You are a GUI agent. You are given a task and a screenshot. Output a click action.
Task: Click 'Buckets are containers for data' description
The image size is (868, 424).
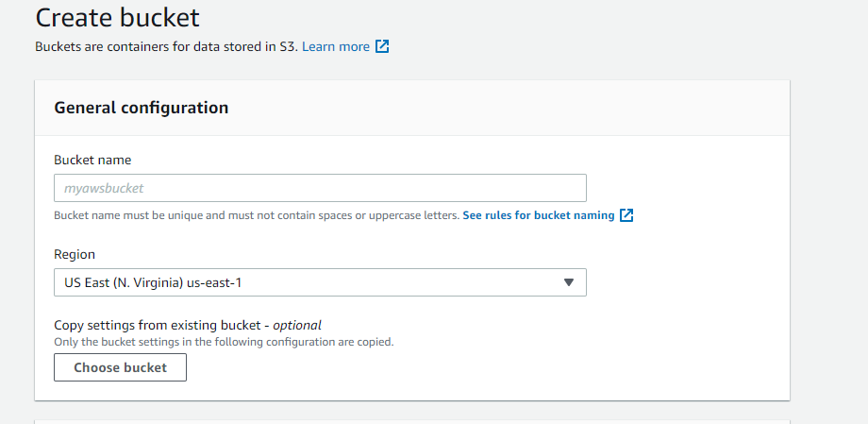tap(167, 46)
